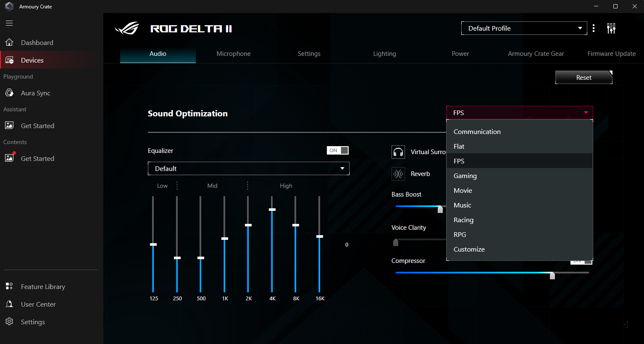
Task: Select Movie from the optimization list
Action: pos(463,191)
